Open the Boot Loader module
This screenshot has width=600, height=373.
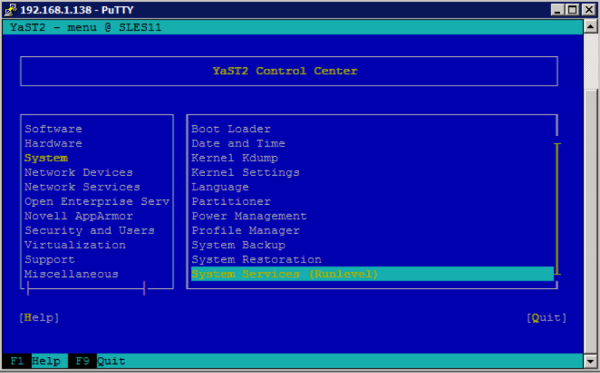231,129
